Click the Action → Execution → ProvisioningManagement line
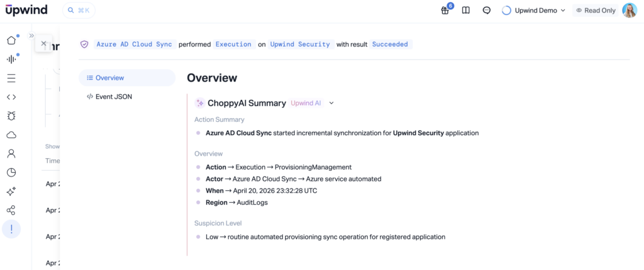The image size is (644, 270). point(279,168)
